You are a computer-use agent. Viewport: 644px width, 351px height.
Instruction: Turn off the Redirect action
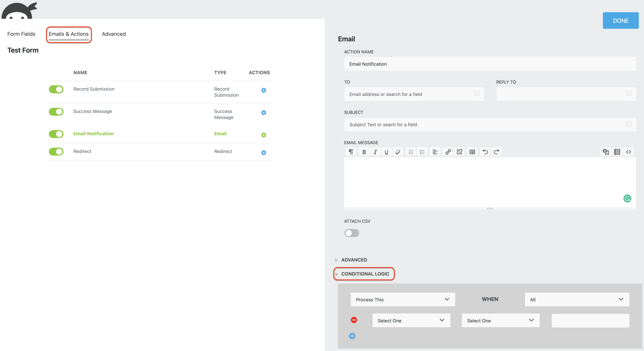click(x=56, y=152)
